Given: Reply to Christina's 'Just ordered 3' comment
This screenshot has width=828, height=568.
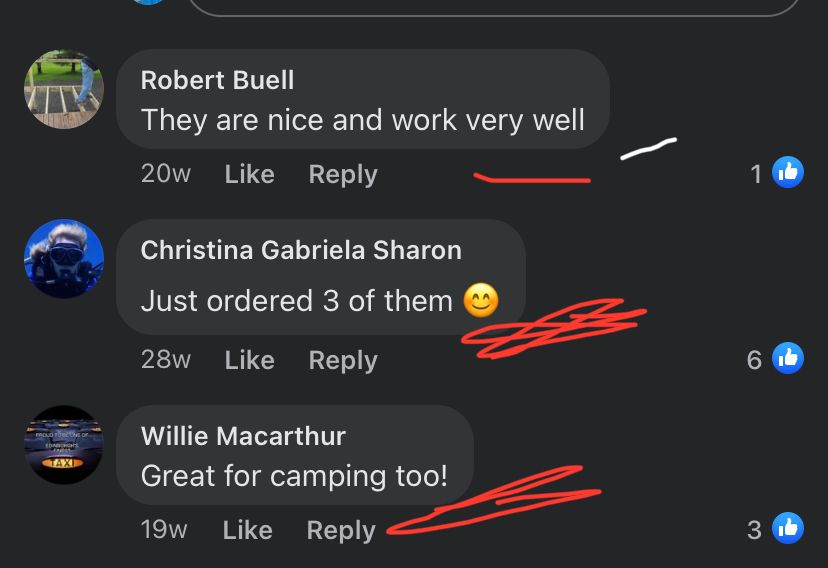Looking at the screenshot, I should [343, 361].
